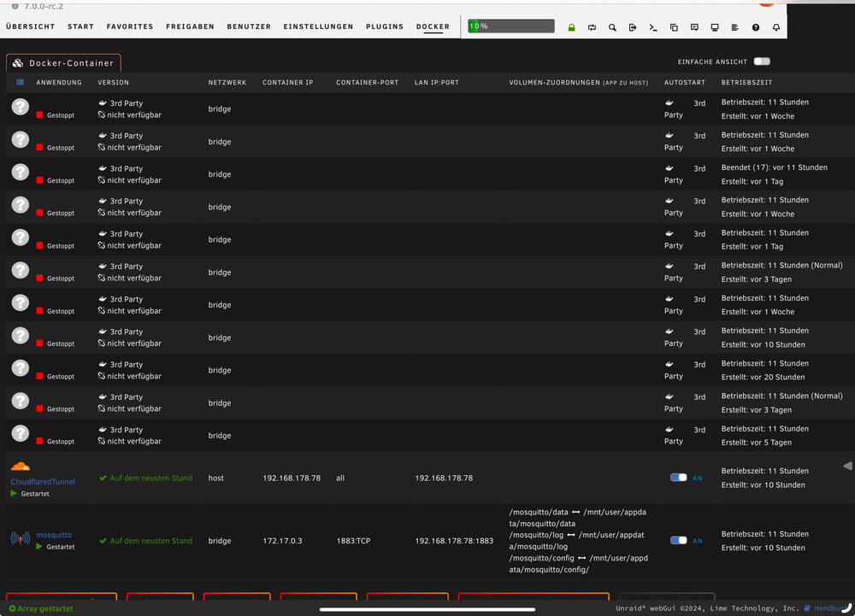Open the PLUGINS menu item
This screenshot has height=616, width=855.
385,26
